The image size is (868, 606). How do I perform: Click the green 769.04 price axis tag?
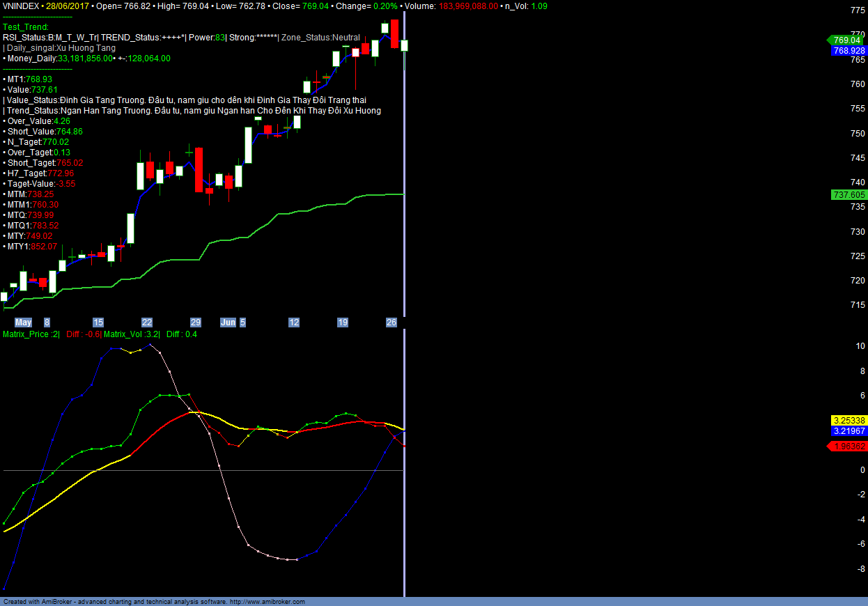pyautogui.click(x=846, y=40)
